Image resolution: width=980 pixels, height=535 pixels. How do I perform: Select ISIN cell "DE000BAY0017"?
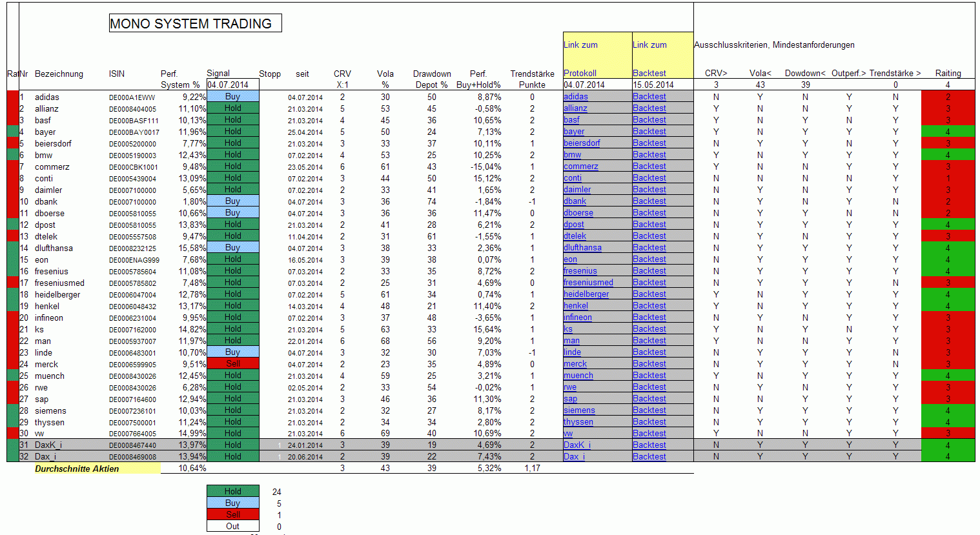pyautogui.click(x=134, y=132)
